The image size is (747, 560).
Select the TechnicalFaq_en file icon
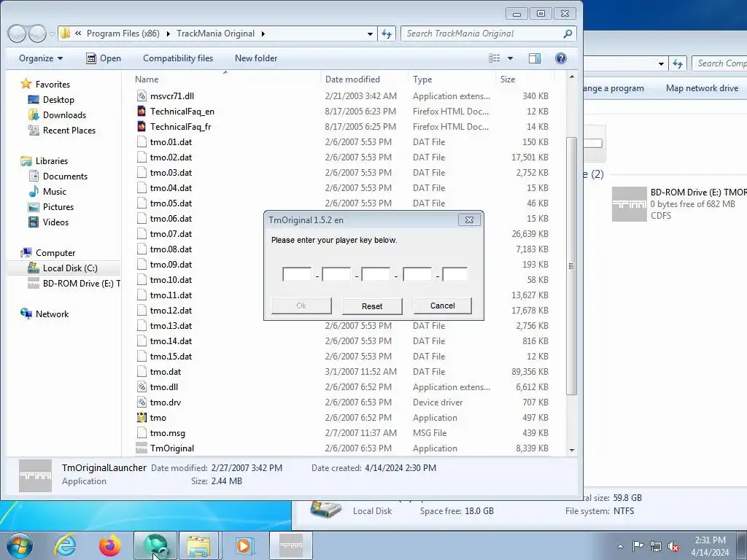tap(142, 111)
